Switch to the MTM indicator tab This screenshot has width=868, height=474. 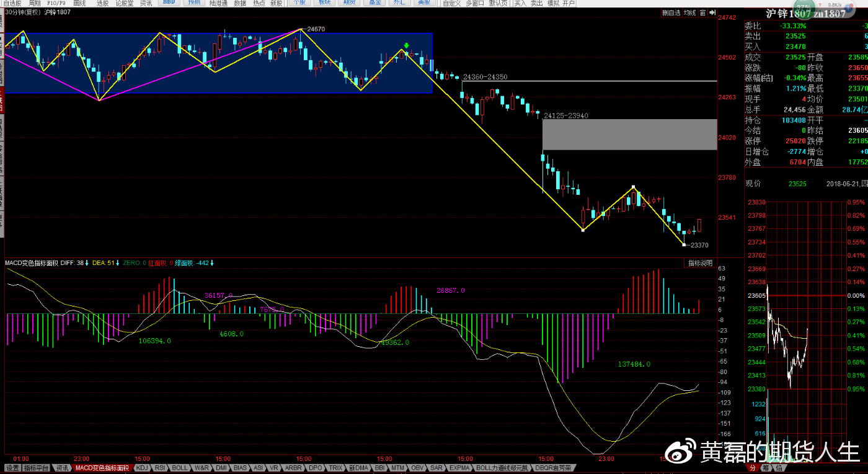tap(398, 468)
